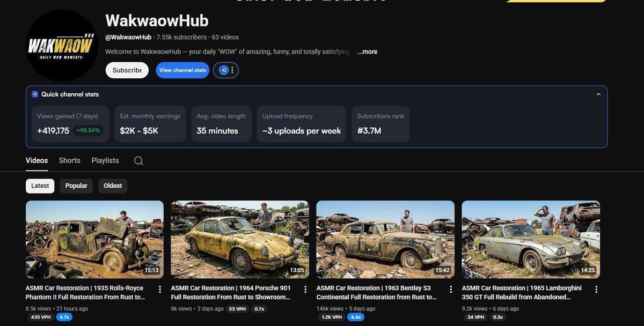Click the 15:13 duration badge

click(151, 270)
